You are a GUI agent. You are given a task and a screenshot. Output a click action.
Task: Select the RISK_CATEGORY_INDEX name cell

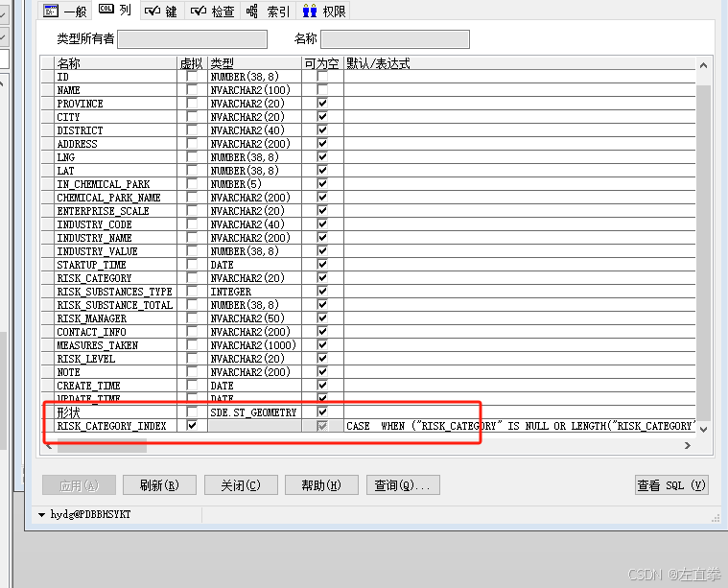(x=116, y=426)
